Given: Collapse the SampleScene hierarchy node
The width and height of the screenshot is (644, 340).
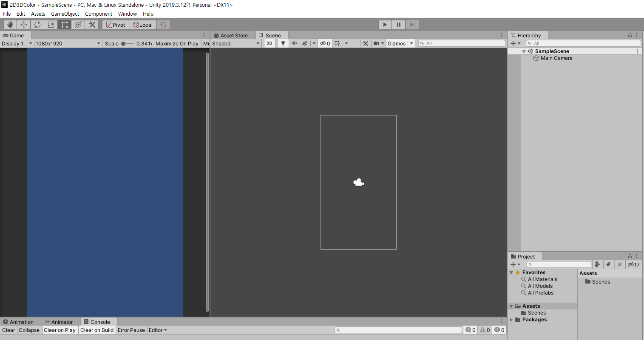Looking at the screenshot, I should [x=524, y=51].
